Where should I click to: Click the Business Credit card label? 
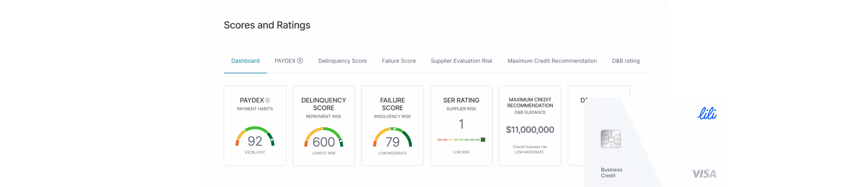coord(611,172)
